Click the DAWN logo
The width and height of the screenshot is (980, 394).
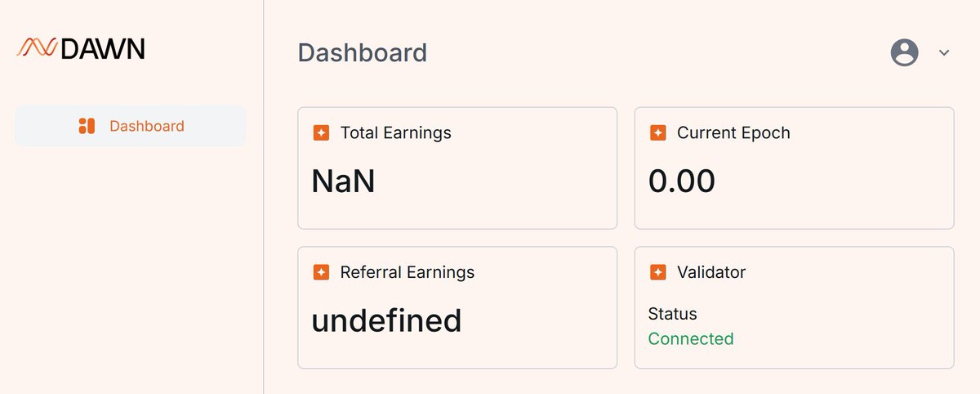coord(80,48)
